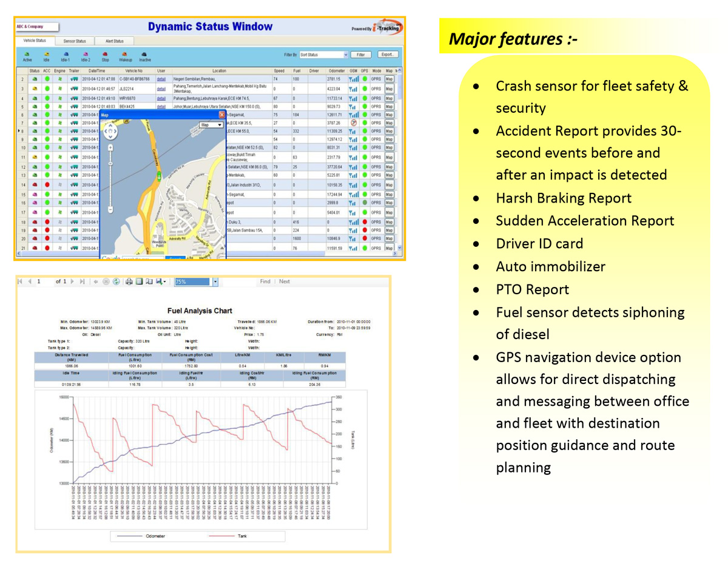Image resolution: width=728 pixels, height=569 pixels.
Task: Click the Active vehicle status icon
Action: [27, 55]
